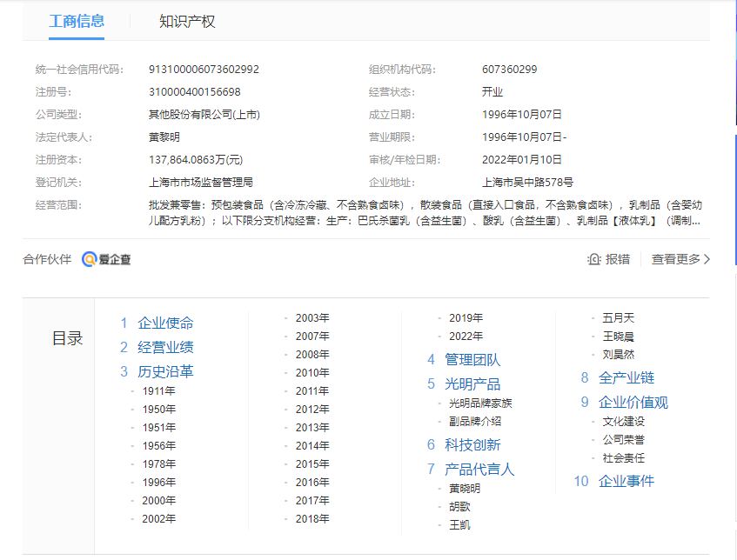
Task: Go to the 2014年 entry
Action: pos(312,446)
